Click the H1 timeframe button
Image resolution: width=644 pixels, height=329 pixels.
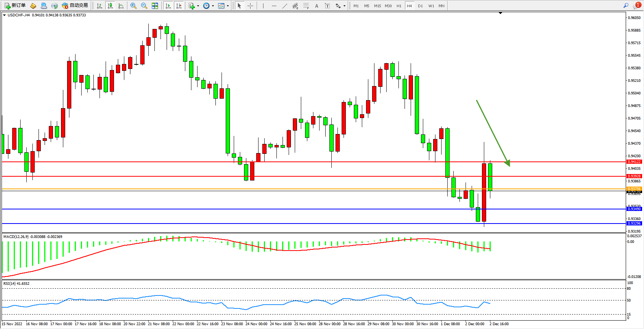tap(399, 6)
